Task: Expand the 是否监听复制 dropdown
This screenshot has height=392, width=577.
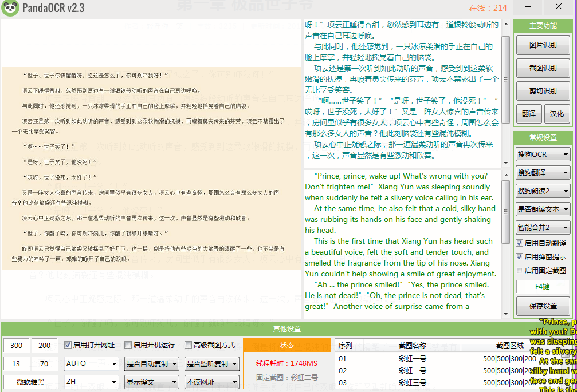Action: tap(211, 364)
